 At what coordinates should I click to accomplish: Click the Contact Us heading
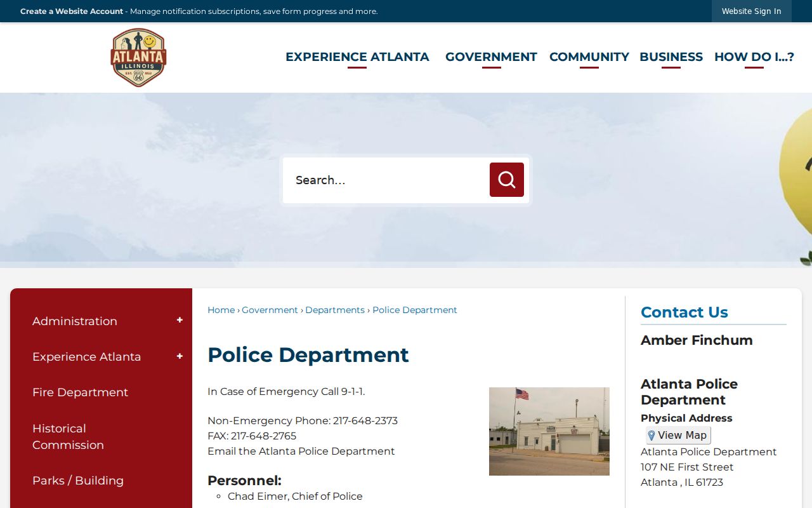point(684,312)
